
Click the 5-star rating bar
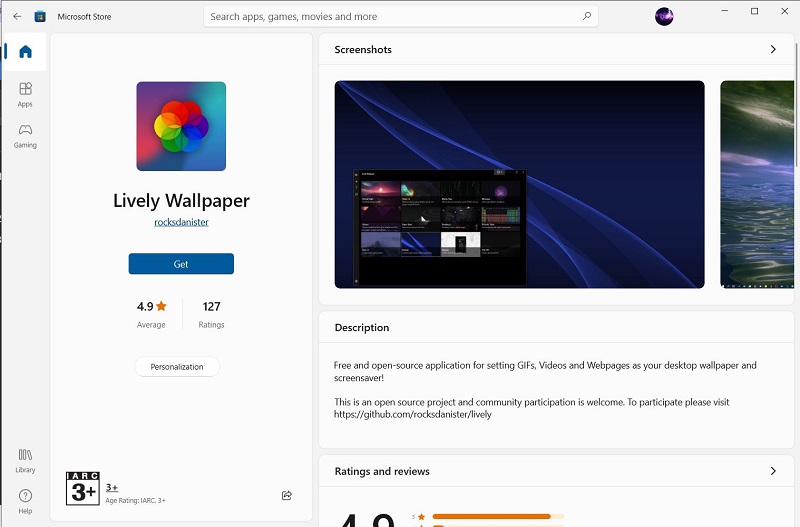(x=498, y=517)
